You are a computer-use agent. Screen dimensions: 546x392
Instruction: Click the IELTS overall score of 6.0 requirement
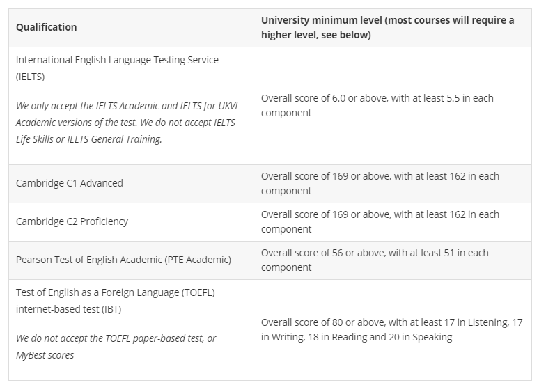(x=377, y=106)
